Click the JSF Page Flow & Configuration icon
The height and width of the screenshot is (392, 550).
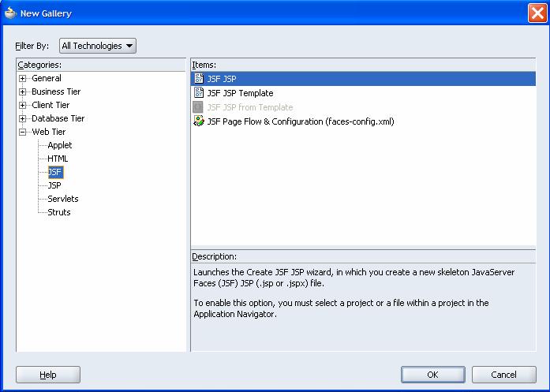(x=199, y=121)
